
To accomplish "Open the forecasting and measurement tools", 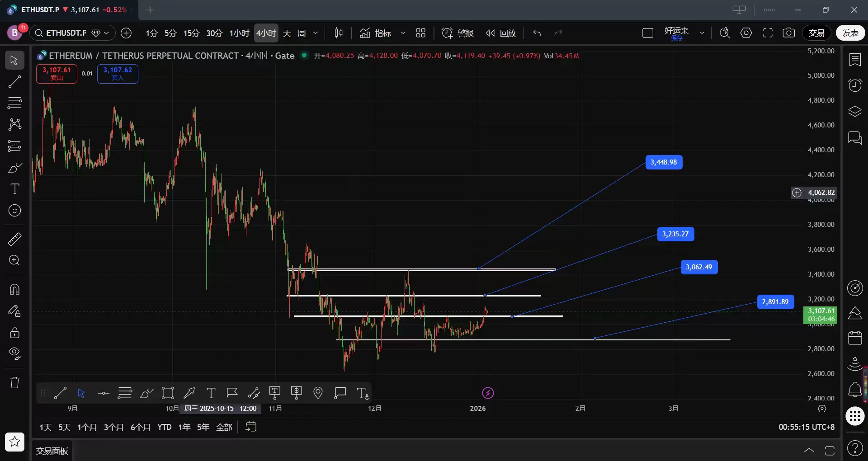I will coord(14,146).
